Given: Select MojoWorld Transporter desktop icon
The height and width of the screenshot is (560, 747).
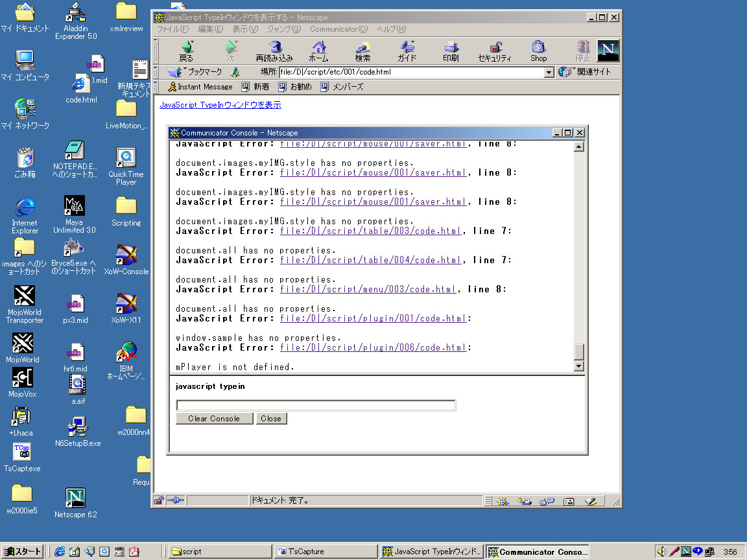Looking at the screenshot, I should [x=24, y=304].
